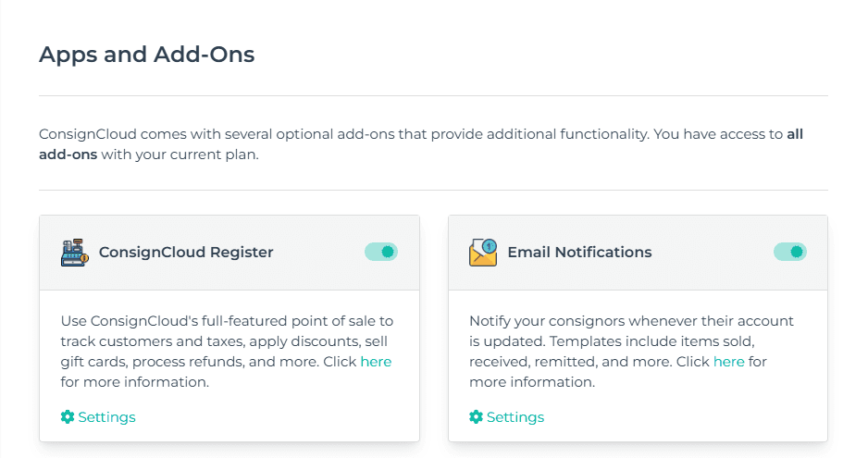Disable the ConsignCloud Register add-on toggle

pos(381,252)
